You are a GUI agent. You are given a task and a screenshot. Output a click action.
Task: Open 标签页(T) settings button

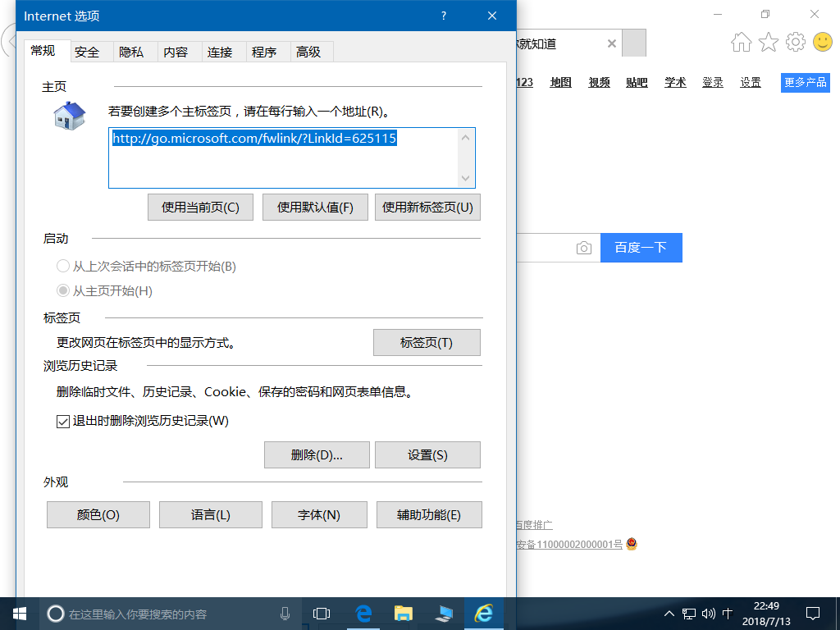[x=427, y=342]
